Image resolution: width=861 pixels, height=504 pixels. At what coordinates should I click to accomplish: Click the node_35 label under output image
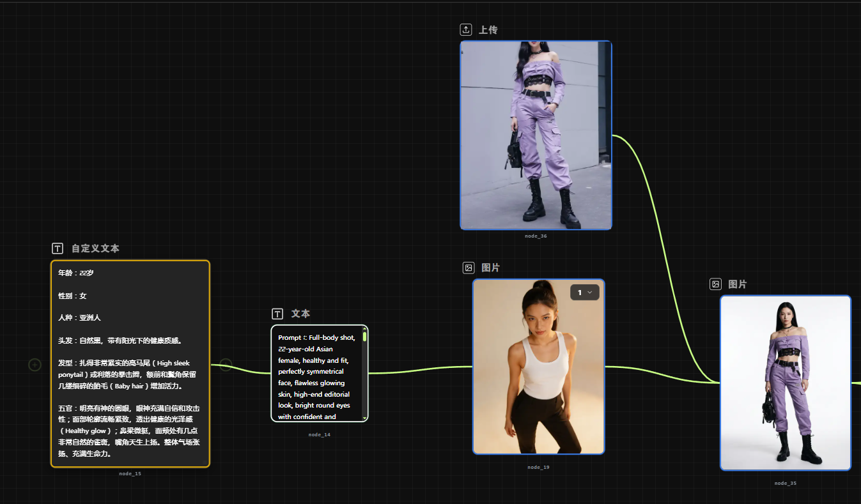pyautogui.click(x=786, y=483)
